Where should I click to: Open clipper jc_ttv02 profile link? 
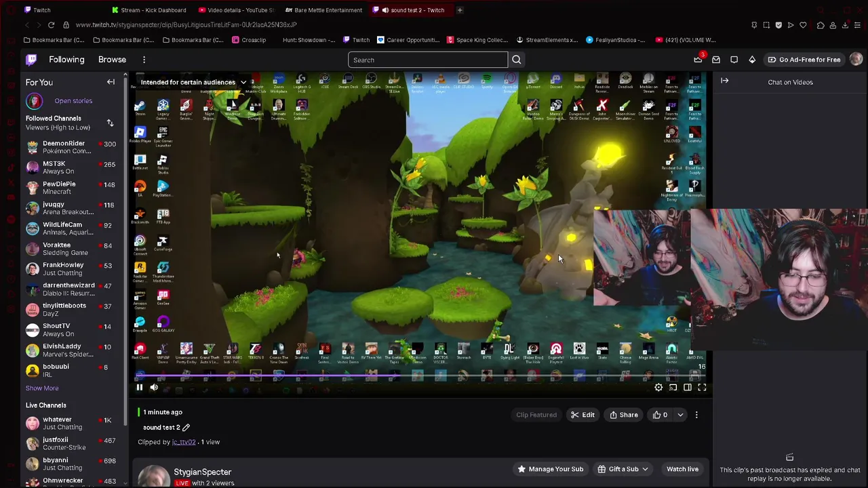pos(183,442)
